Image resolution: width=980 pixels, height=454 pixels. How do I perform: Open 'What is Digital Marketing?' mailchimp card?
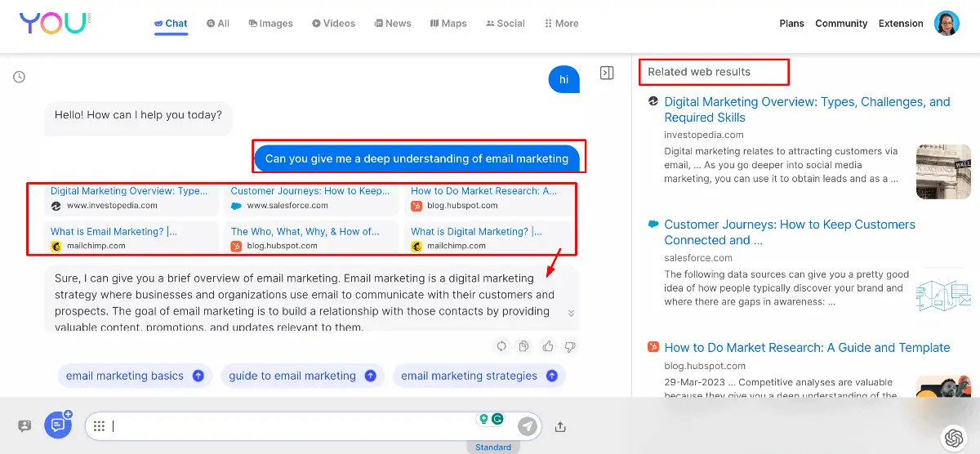[492, 238]
